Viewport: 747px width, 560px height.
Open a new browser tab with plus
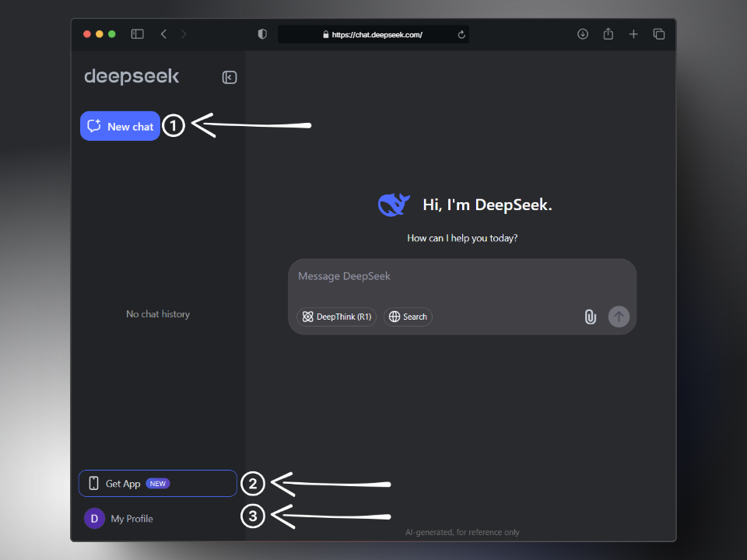pos(633,34)
